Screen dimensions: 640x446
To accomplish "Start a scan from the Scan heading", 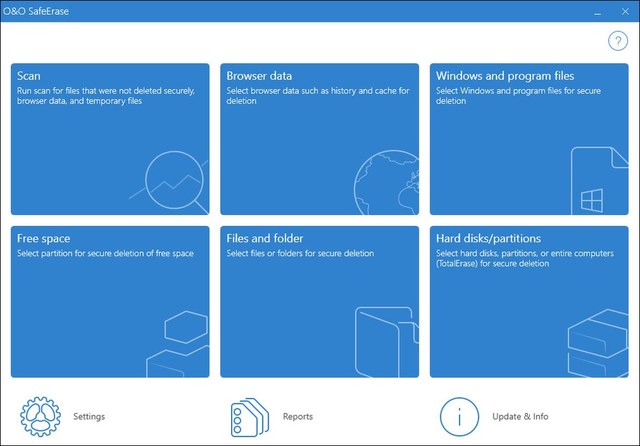I will [x=28, y=76].
